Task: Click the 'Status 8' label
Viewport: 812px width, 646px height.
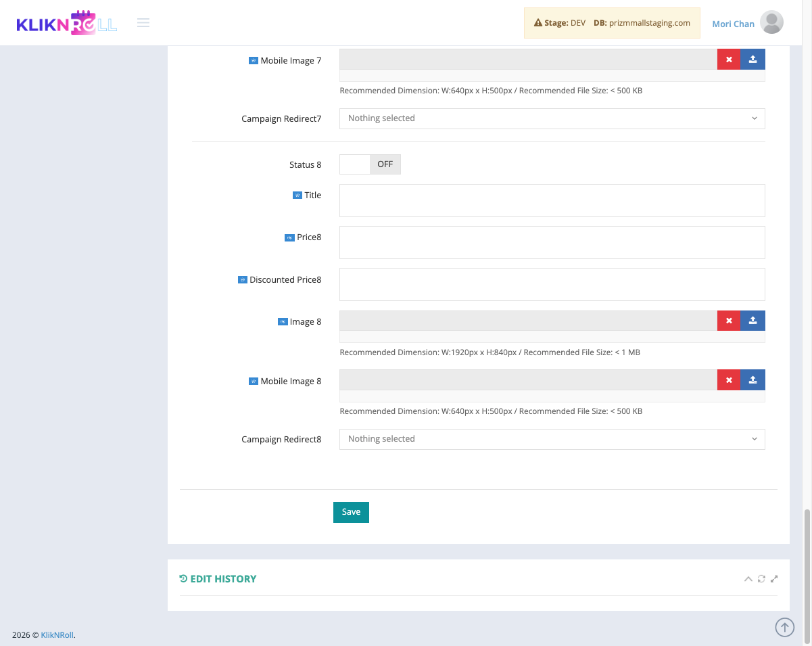Action: pyautogui.click(x=305, y=165)
